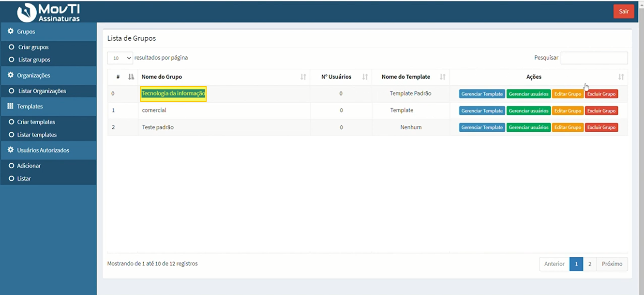The height and width of the screenshot is (295, 644).
Task: Click Gerenciar usuários for comercial group
Action: coord(529,111)
